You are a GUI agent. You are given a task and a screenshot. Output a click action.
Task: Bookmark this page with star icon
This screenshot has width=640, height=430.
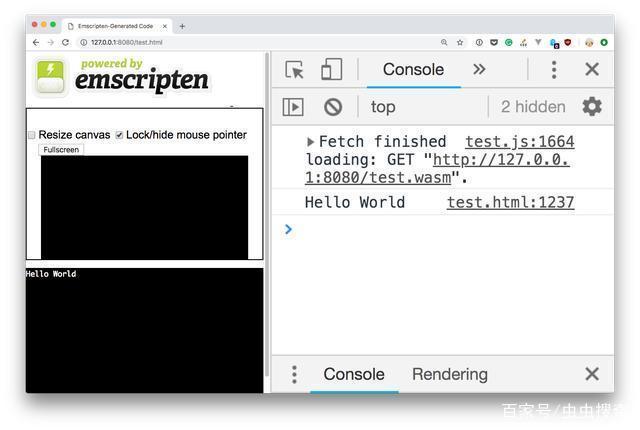pos(460,42)
